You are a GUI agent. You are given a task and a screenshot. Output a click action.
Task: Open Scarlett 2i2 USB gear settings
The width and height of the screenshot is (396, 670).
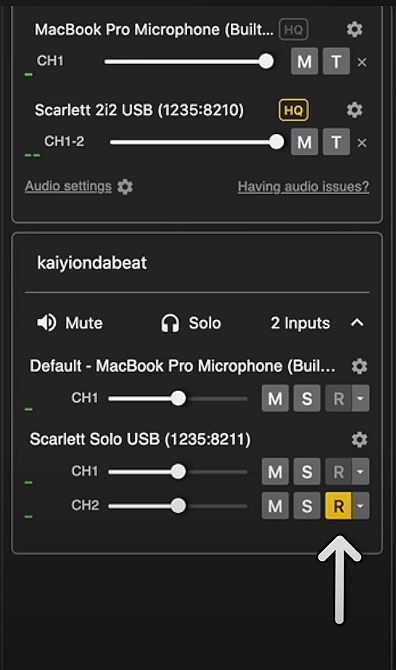click(354, 110)
